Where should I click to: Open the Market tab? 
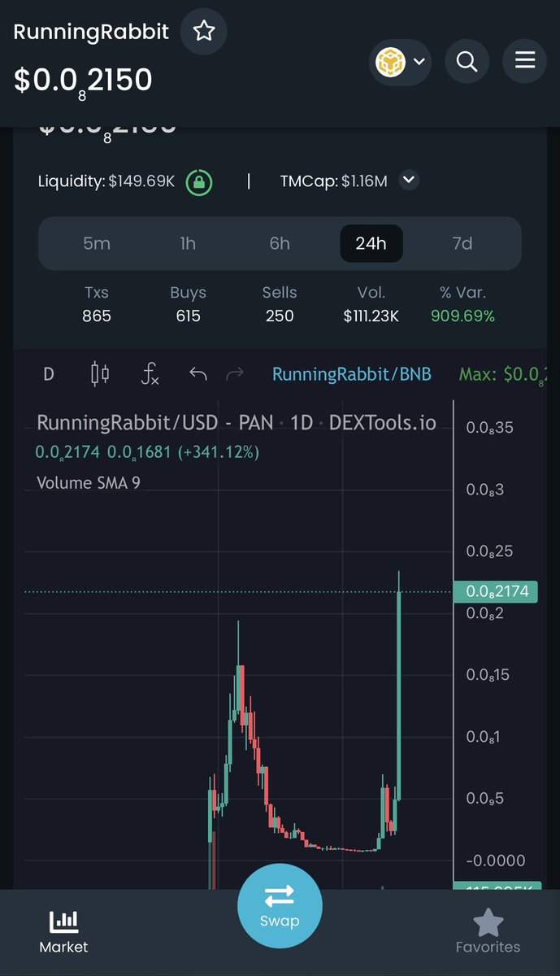(63, 932)
